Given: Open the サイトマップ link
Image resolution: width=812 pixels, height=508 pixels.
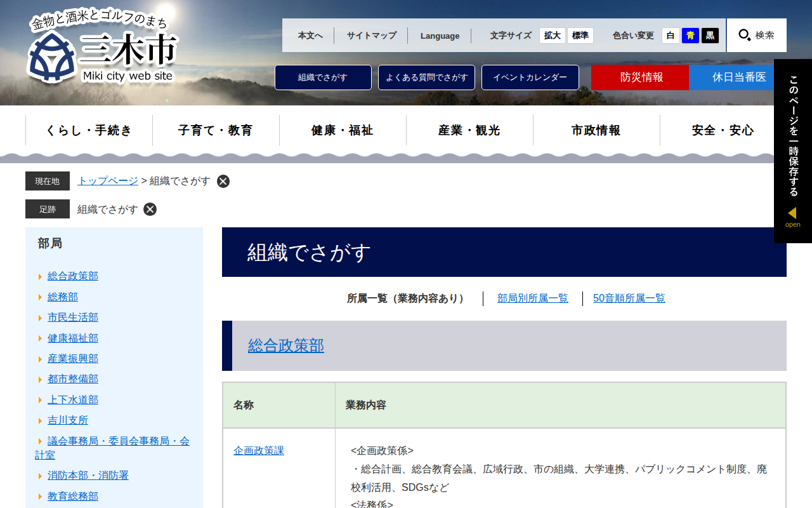Looking at the screenshot, I should click(x=371, y=36).
